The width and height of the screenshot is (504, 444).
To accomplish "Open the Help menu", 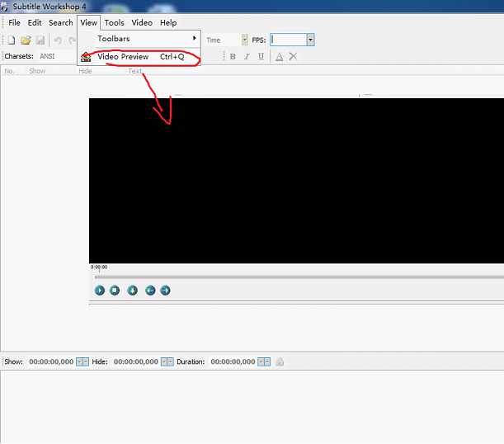I will click(x=168, y=23).
